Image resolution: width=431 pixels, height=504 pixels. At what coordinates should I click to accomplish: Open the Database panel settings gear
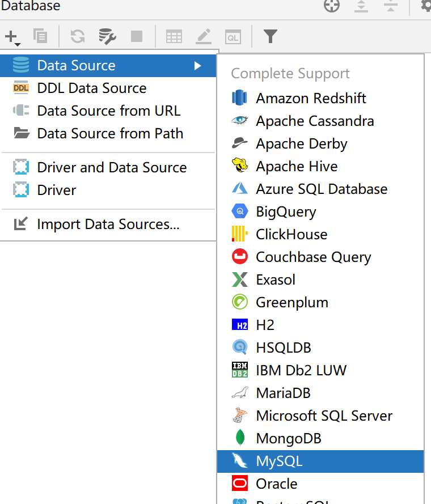tap(426, 6)
